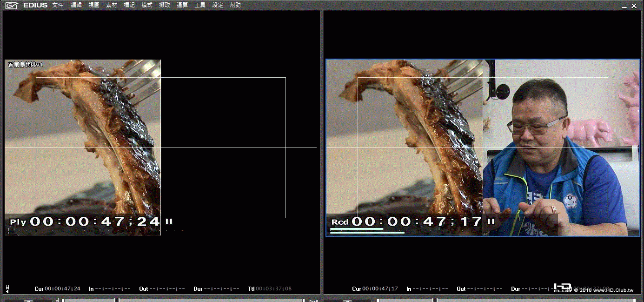The image size is (644, 302).
Task: Click the player Out timecode field
Action: pos(167,289)
